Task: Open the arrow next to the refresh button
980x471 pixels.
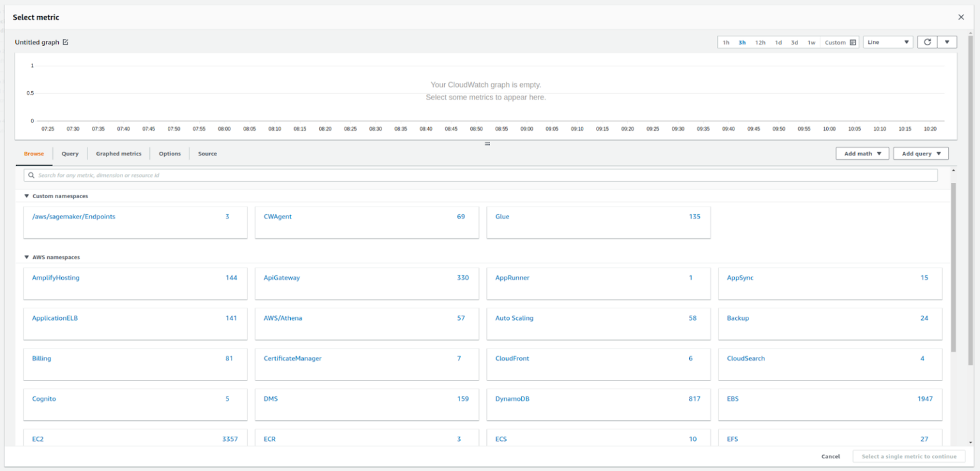Action: coord(947,41)
